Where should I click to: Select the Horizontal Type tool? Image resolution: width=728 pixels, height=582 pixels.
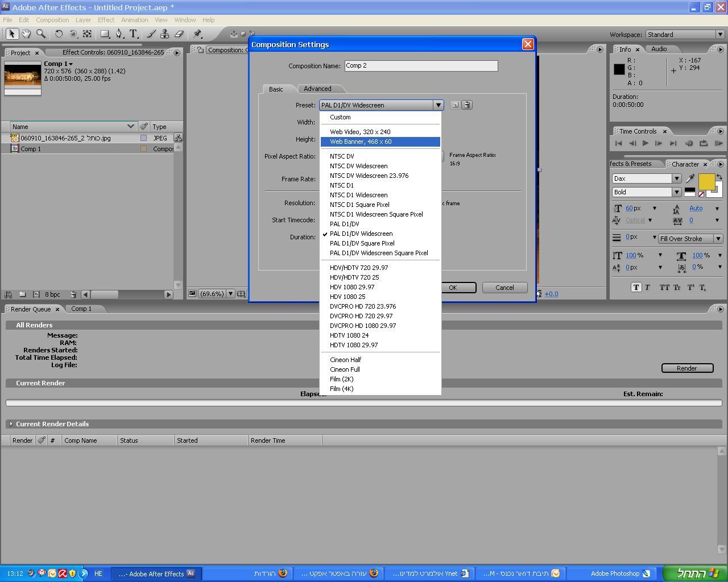[x=134, y=34]
